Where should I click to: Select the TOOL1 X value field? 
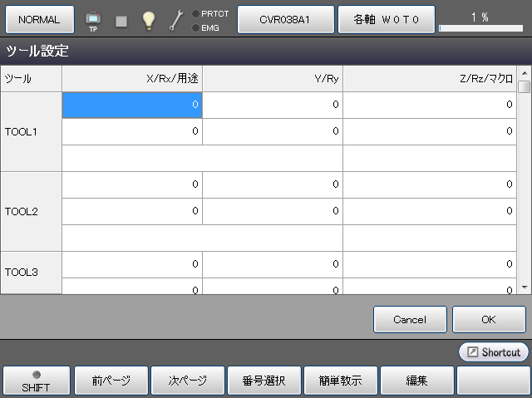point(132,105)
